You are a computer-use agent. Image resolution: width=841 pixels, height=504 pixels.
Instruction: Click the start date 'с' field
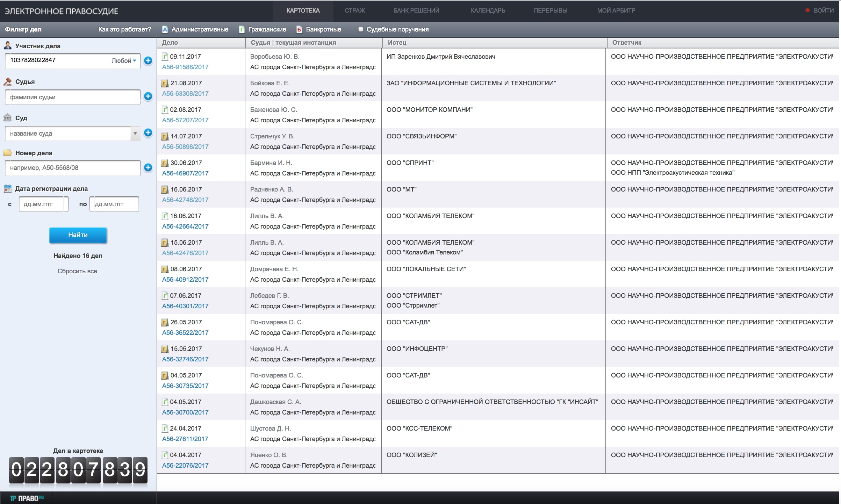[43, 204]
